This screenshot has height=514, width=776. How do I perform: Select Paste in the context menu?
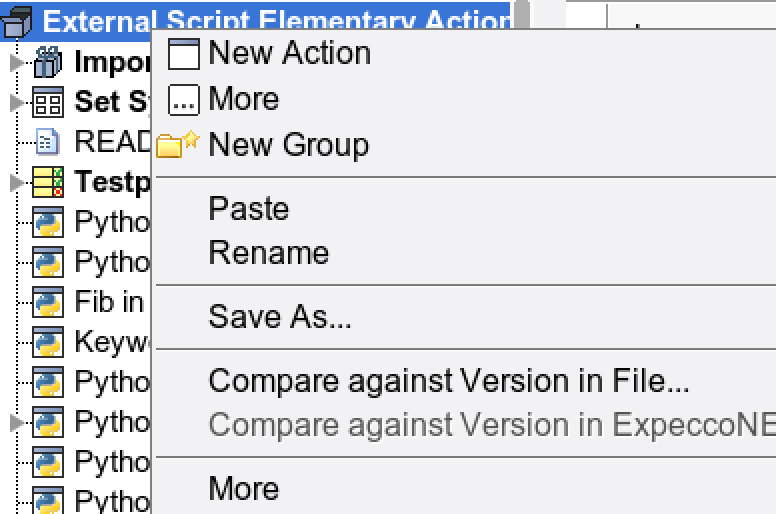click(248, 208)
